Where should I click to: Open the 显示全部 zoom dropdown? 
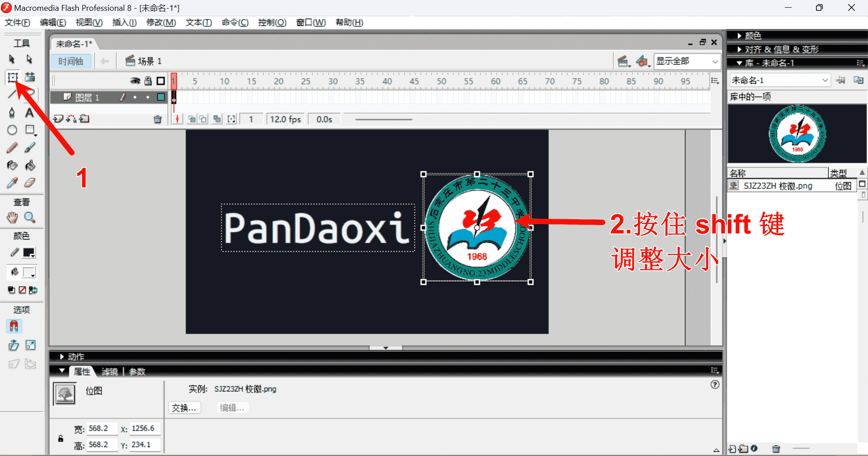(x=687, y=61)
